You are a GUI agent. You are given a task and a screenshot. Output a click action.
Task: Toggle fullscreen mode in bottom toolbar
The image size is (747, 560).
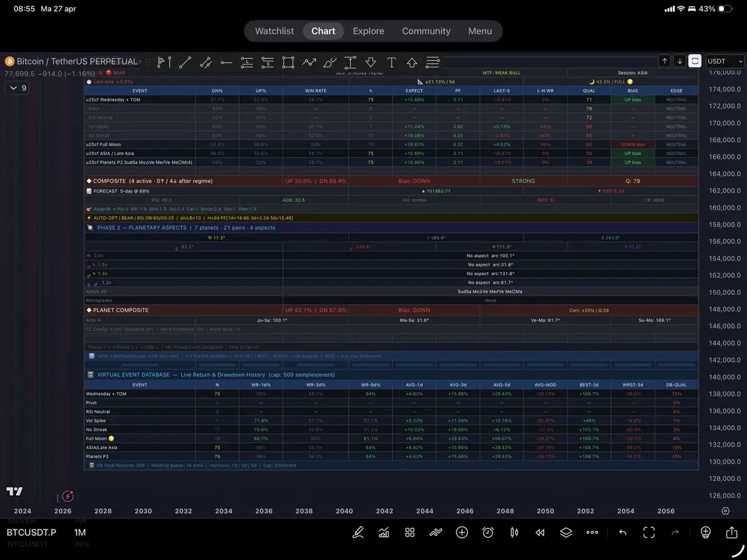(x=649, y=533)
